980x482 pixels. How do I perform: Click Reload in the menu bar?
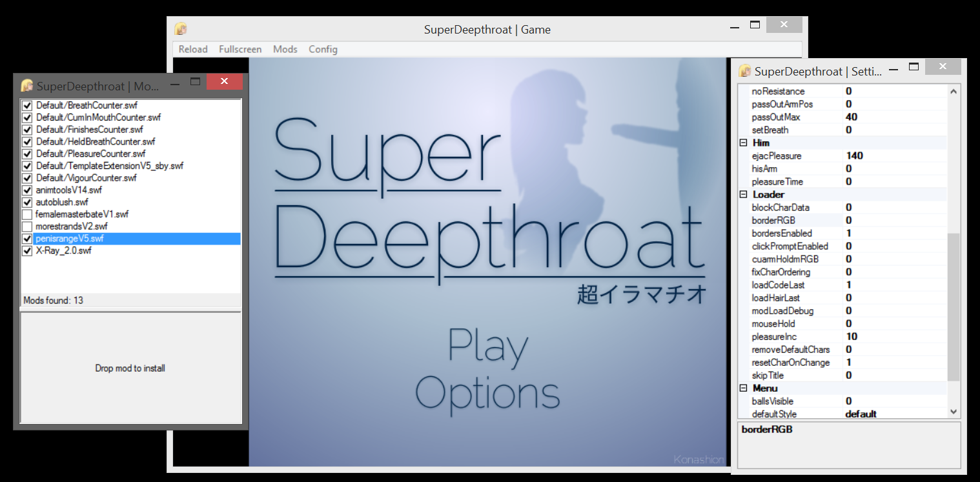[193, 49]
